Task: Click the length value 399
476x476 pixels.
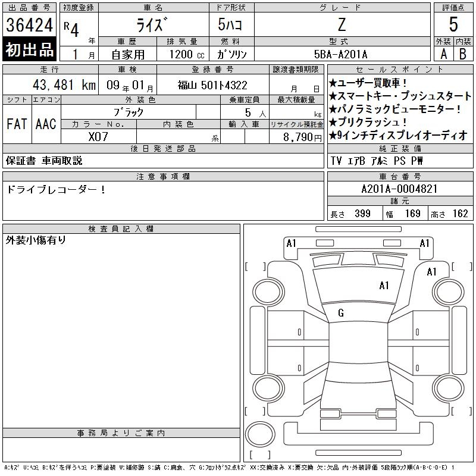Action: [x=362, y=214]
